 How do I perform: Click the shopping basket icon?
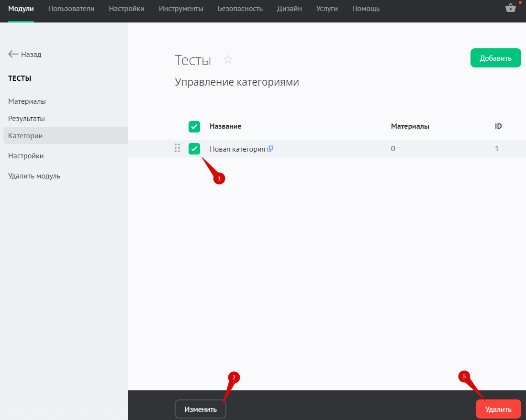pos(510,8)
